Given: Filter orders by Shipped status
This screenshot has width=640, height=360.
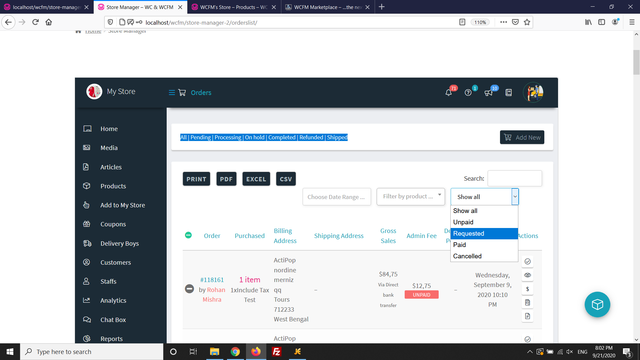Looking at the screenshot, I should [x=337, y=137].
